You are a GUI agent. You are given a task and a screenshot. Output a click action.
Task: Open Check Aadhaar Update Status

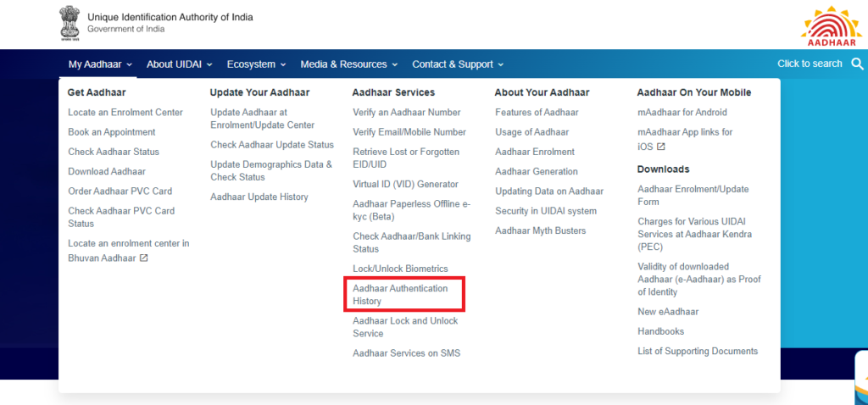(272, 145)
